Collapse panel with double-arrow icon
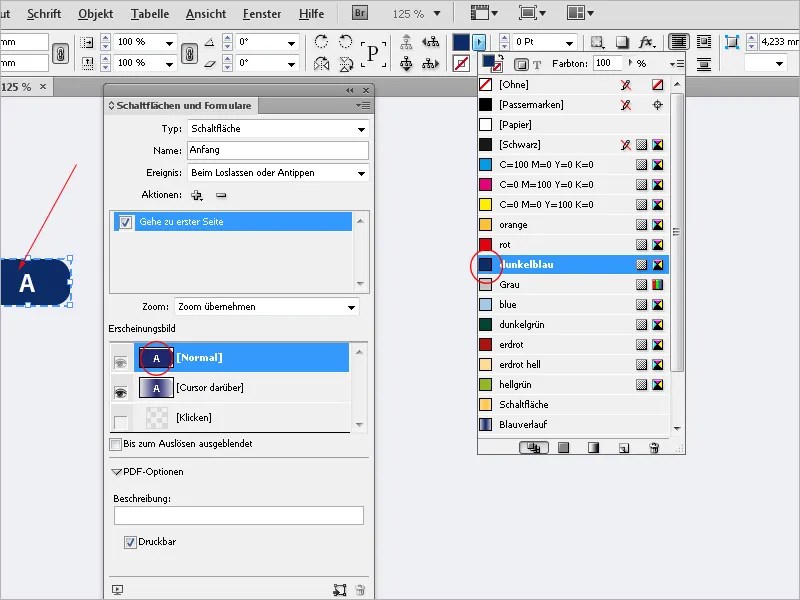800x600 pixels. click(x=349, y=90)
